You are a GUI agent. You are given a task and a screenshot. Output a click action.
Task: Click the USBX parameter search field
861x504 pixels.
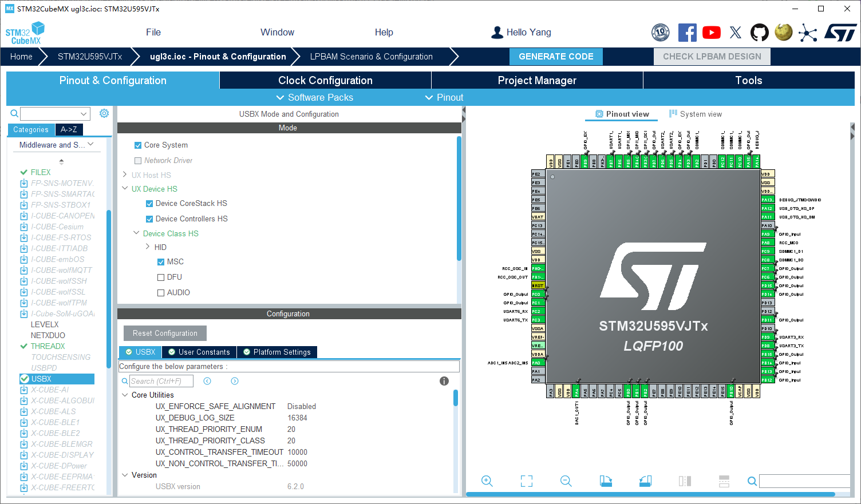[x=160, y=380]
